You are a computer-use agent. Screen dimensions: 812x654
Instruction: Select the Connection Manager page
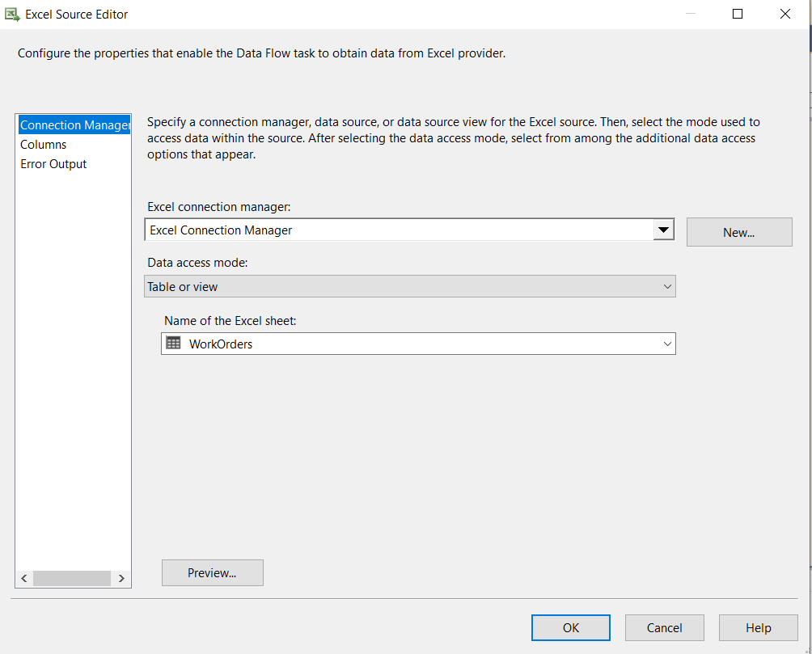[74, 125]
